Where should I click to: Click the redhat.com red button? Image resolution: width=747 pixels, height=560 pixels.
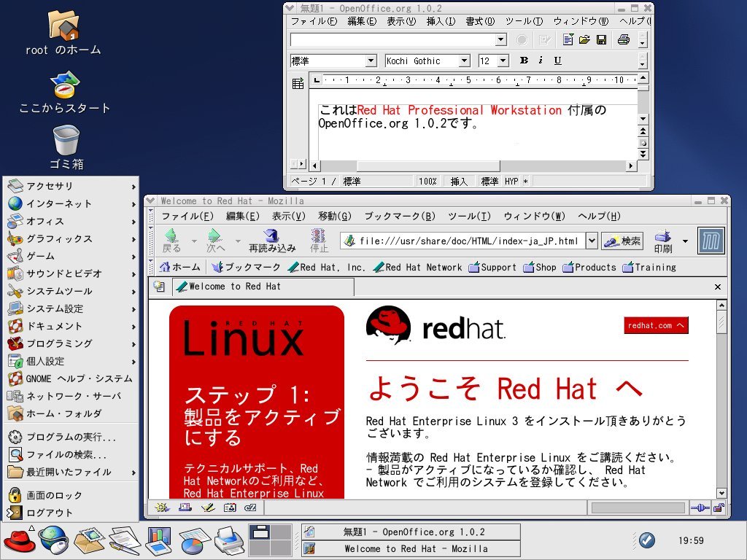656,325
